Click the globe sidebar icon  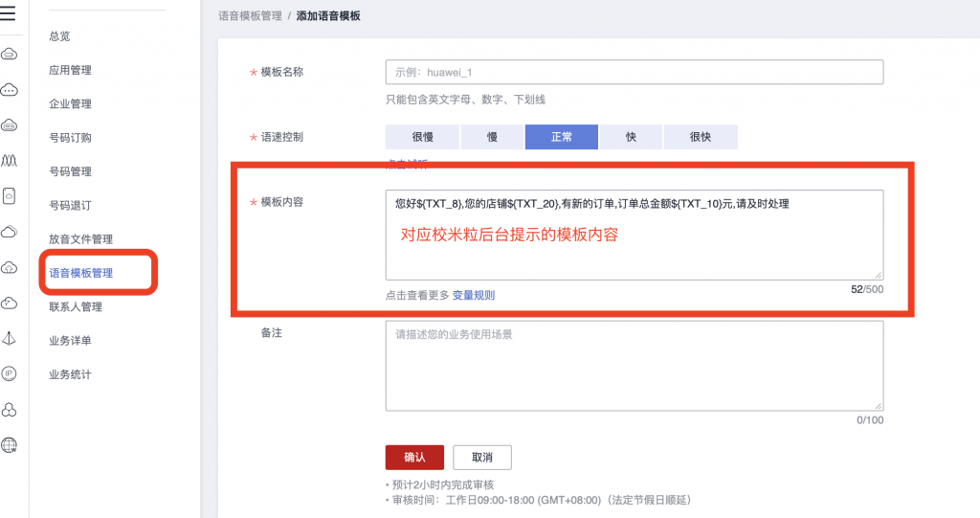coord(9,445)
